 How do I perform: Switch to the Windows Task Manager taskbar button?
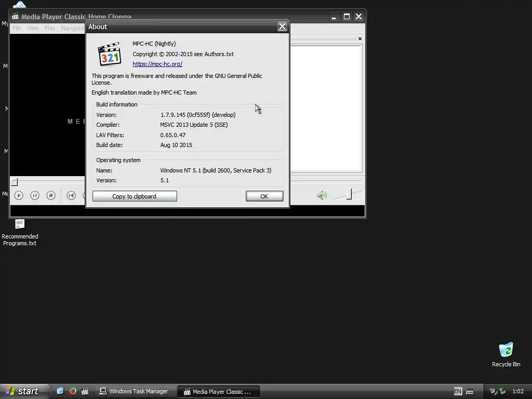point(135,391)
